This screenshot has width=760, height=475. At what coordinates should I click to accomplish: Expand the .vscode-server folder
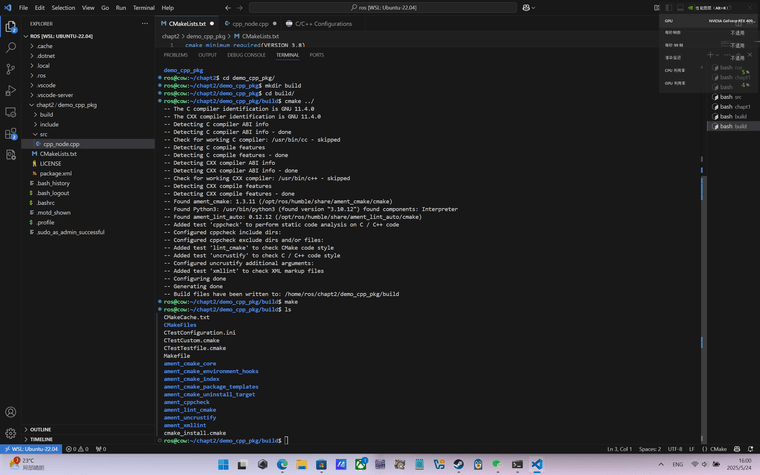(x=88, y=95)
